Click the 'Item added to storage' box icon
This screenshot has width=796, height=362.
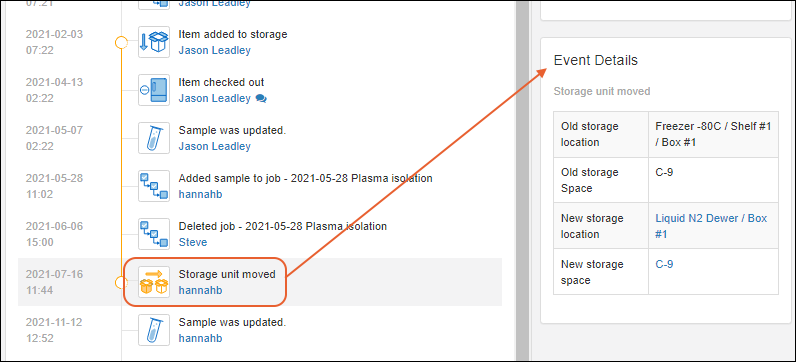[154, 42]
